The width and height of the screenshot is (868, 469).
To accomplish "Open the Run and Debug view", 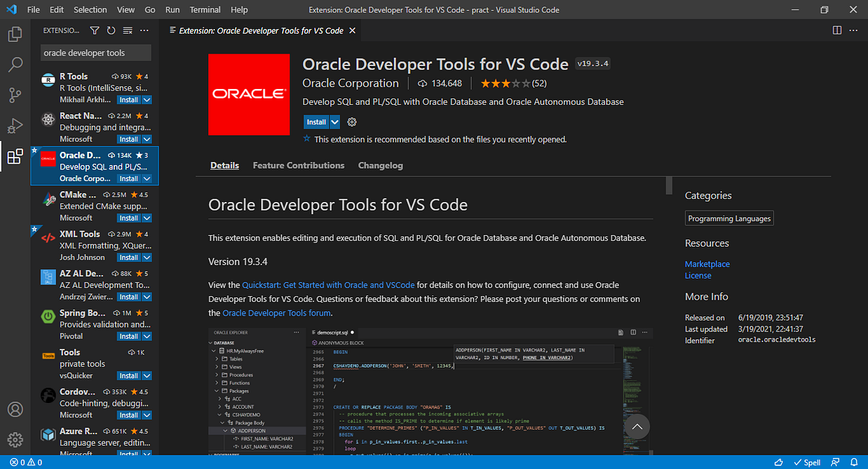I will (x=15, y=125).
